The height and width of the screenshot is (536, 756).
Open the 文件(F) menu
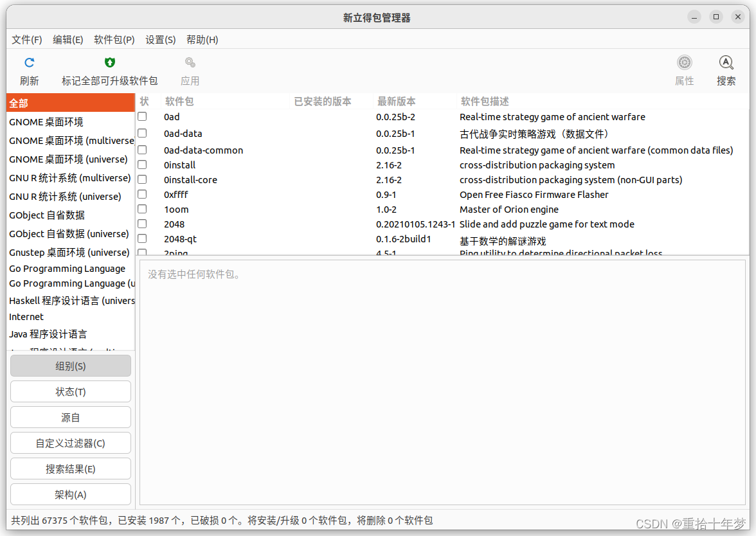click(x=26, y=40)
